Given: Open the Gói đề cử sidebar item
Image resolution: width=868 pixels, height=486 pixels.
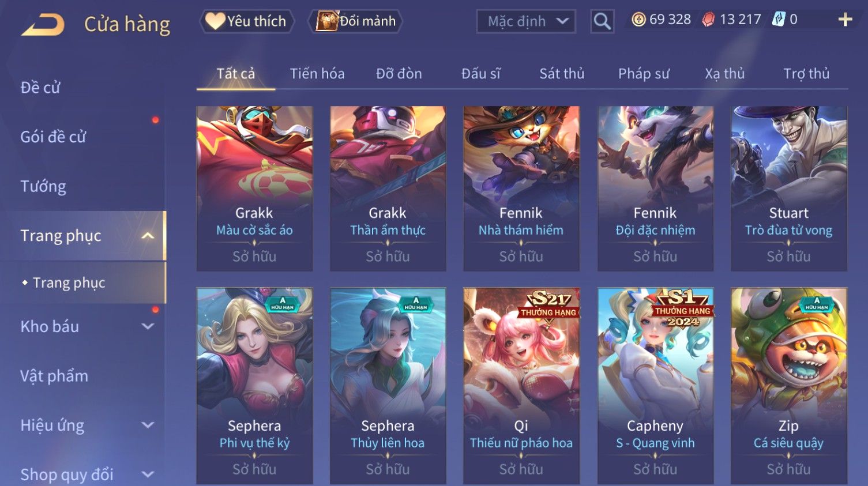Looking at the screenshot, I should pos(53,137).
